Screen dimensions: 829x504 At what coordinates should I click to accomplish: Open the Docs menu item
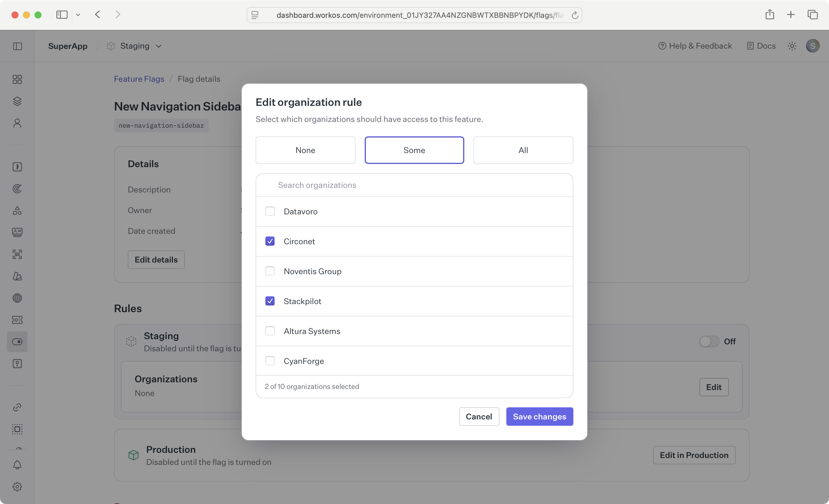761,46
